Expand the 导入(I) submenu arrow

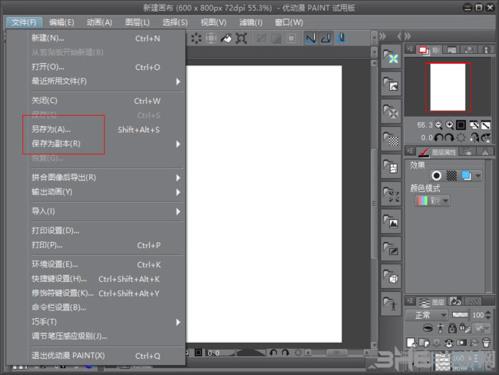(x=178, y=211)
